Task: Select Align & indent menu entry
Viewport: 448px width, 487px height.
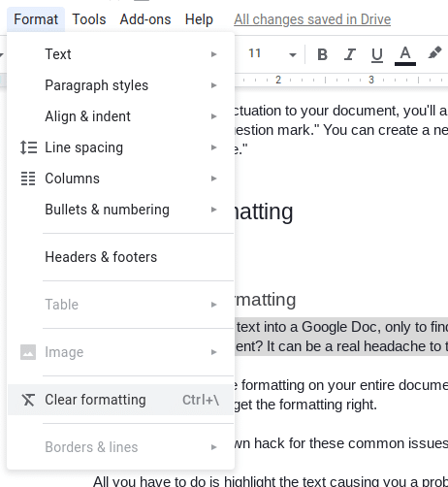Action: pyautogui.click(x=120, y=116)
